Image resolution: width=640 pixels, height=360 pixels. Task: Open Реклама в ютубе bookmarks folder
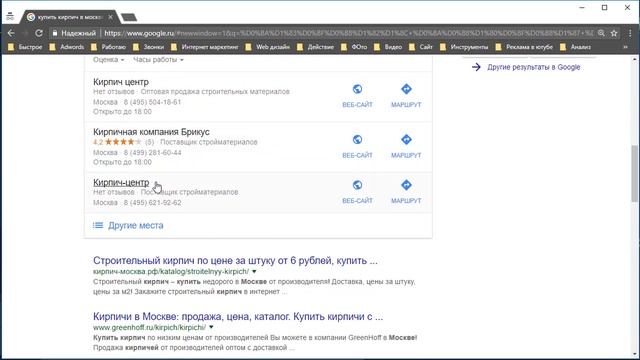click(524, 47)
